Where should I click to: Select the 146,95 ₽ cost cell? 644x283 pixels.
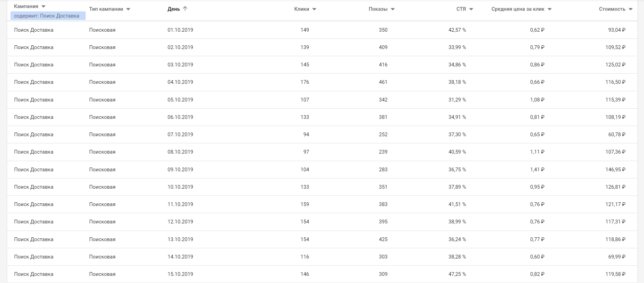(x=615, y=170)
